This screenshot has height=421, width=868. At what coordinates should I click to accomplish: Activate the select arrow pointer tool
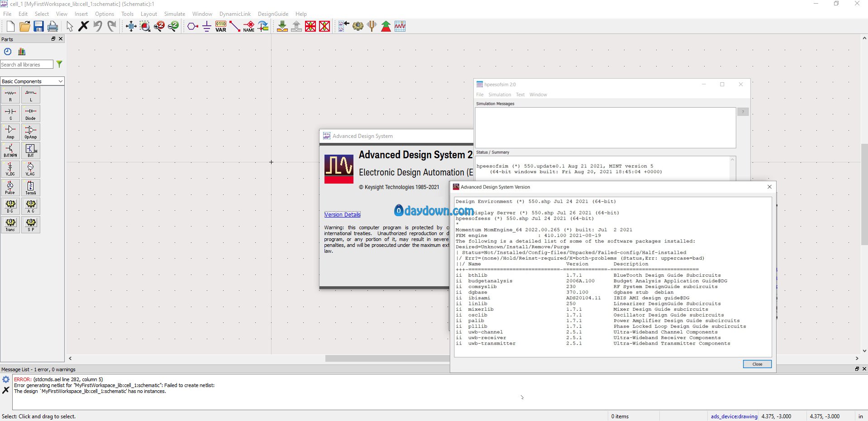pyautogui.click(x=70, y=26)
